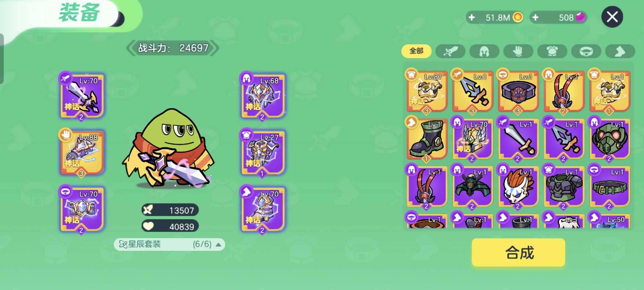
Task: Filter inventory by gloves icon
Action: click(x=518, y=51)
